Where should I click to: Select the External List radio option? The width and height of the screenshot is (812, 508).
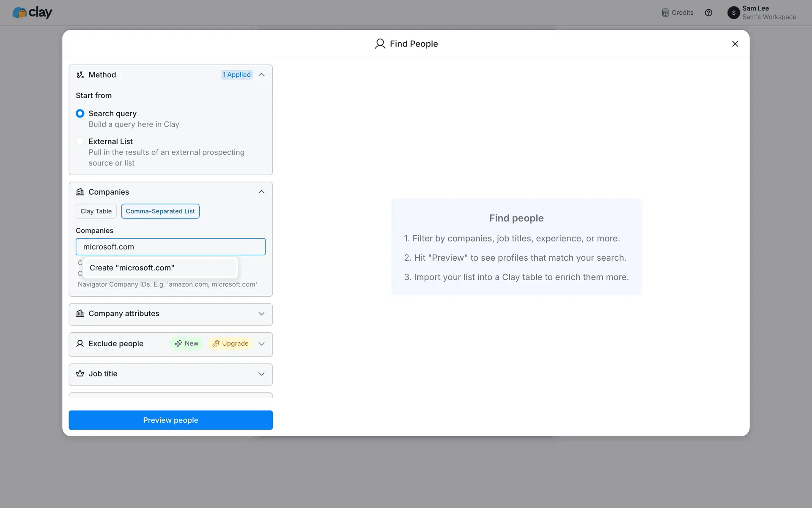coord(80,141)
